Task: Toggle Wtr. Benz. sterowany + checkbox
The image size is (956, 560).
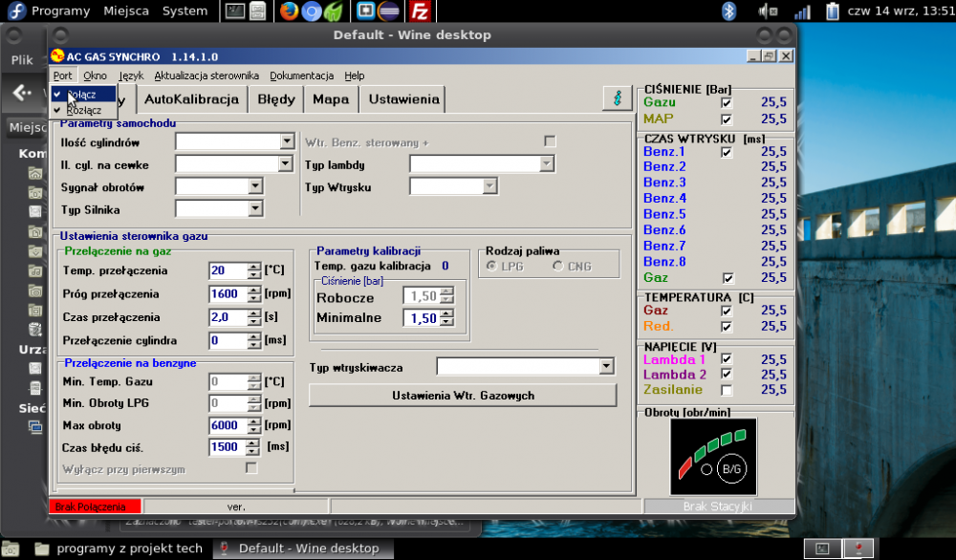Action: [550, 141]
